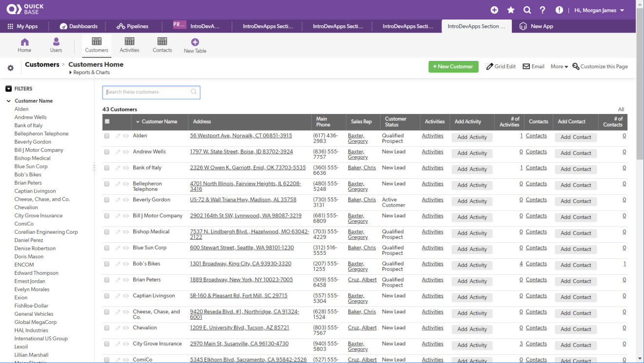The height and width of the screenshot is (363, 644).
Task: Tick the checkbox for Andrew Wells row
Action: coord(107,152)
